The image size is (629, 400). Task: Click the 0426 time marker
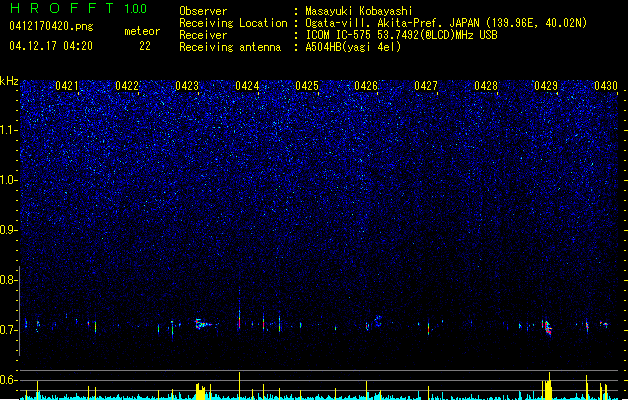(366, 86)
